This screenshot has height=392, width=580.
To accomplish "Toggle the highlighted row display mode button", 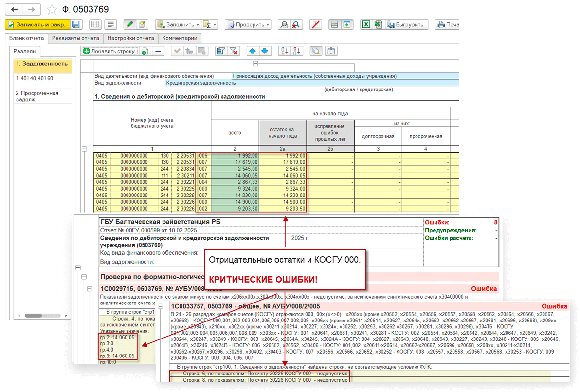I will click(333, 24).
